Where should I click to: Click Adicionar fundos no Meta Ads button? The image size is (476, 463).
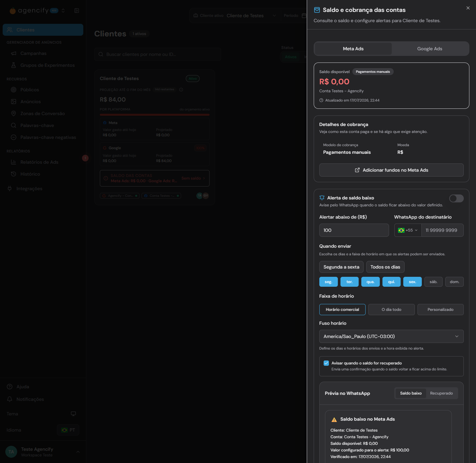[391, 170]
